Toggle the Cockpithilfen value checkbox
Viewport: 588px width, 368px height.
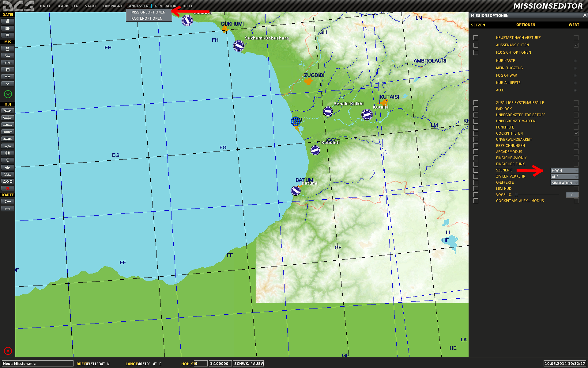pyautogui.click(x=576, y=133)
